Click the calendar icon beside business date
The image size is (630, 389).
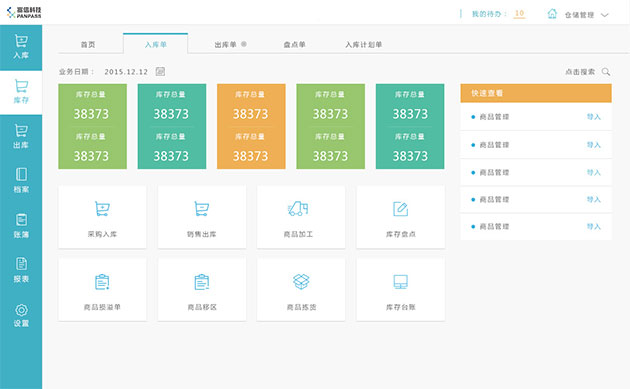160,72
